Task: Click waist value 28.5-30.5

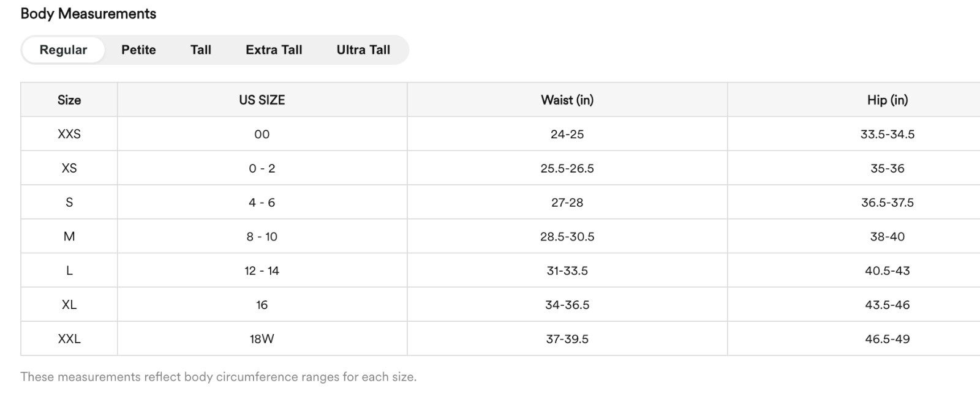Action: [x=567, y=236]
